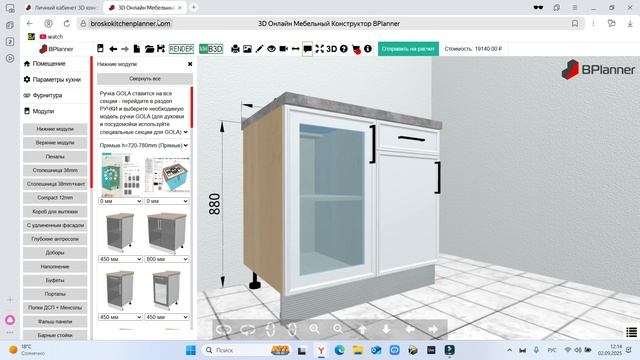Click the undo left arrow in toolbar

pyautogui.click(x=113, y=49)
